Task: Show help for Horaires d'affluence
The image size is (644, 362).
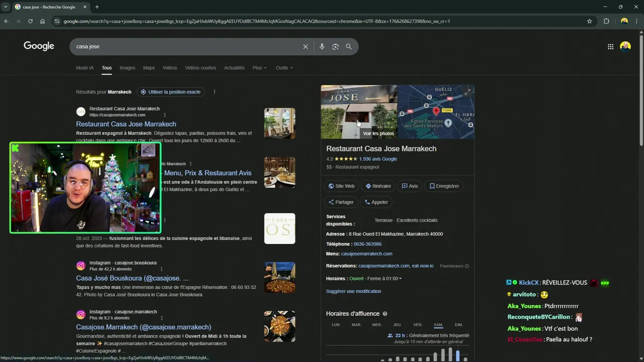Action: pos(385,314)
